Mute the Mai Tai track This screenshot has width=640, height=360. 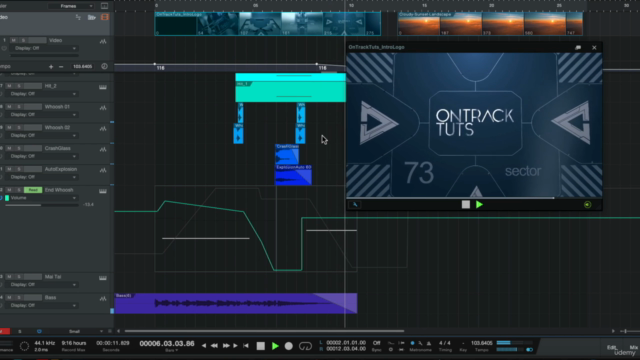[9, 277]
